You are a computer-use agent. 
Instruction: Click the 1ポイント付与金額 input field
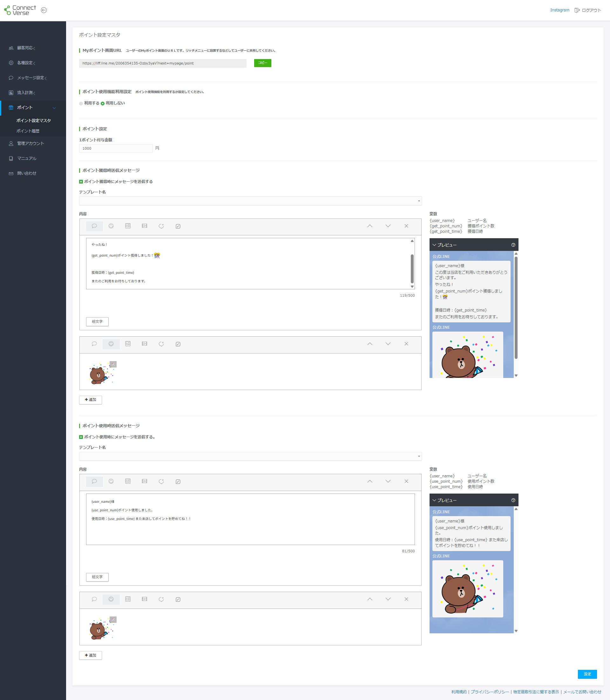pos(116,148)
